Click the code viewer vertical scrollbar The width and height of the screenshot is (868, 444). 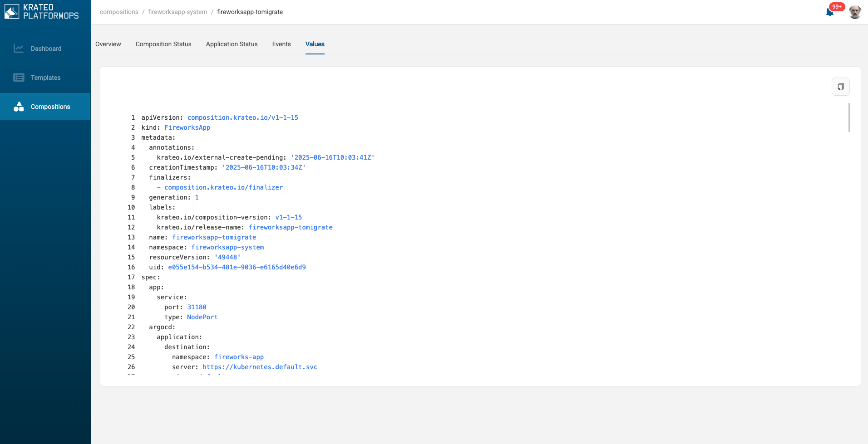click(848, 117)
